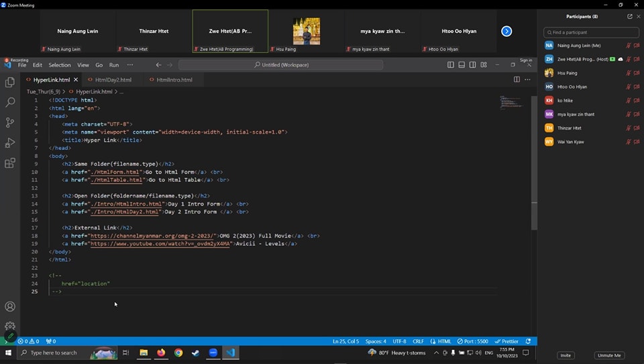
Task: Customize editor layout icon
Action: click(x=484, y=64)
